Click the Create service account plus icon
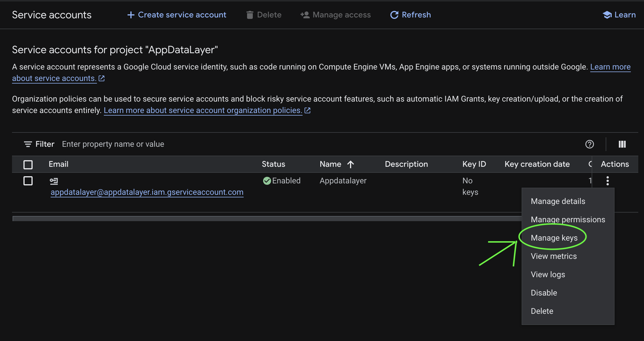644x341 pixels. pyautogui.click(x=131, y=15)
